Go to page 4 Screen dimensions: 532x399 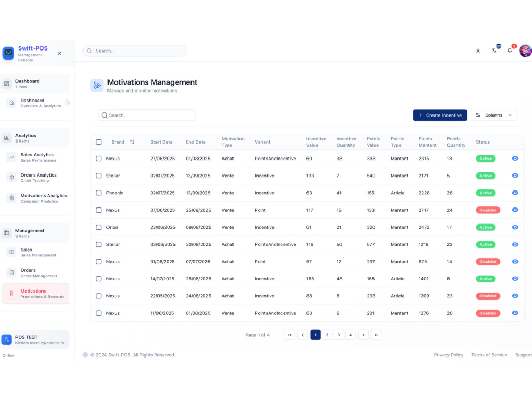click(351, 335)
